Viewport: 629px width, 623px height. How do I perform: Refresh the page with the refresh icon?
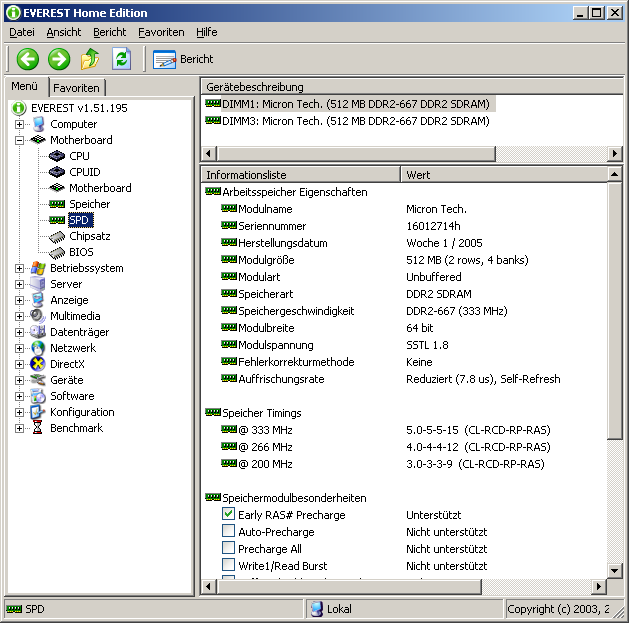click(x=122, y=59)
